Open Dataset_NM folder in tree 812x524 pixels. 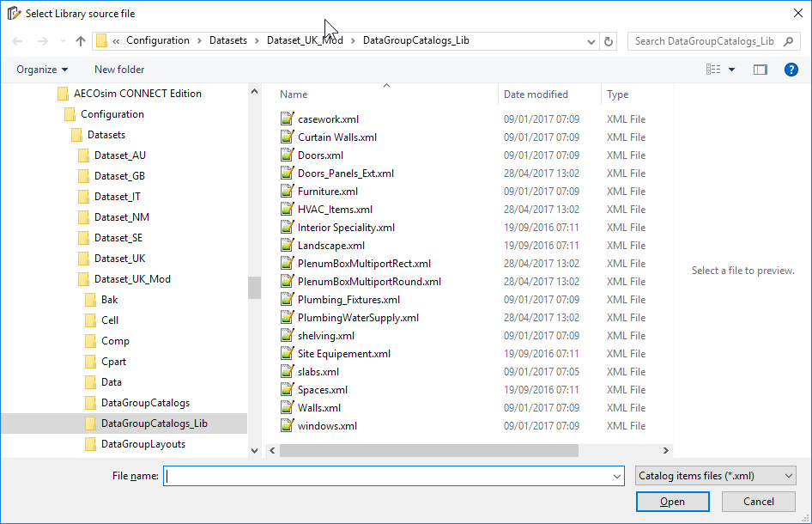pos(113,217)
